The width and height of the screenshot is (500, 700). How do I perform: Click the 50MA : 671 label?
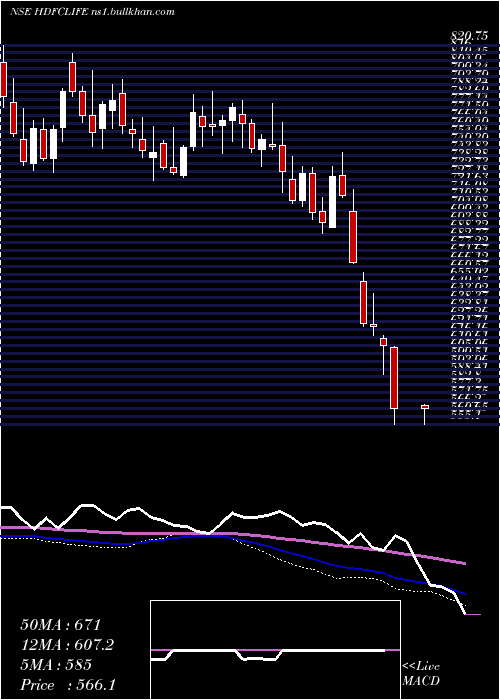tap(61, 625)
